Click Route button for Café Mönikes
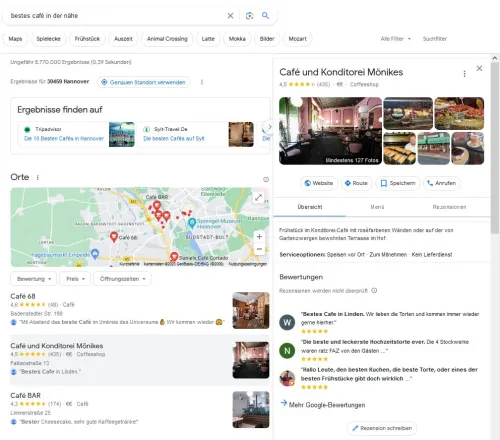Screen dimensions: 500x440 point(356,183)
